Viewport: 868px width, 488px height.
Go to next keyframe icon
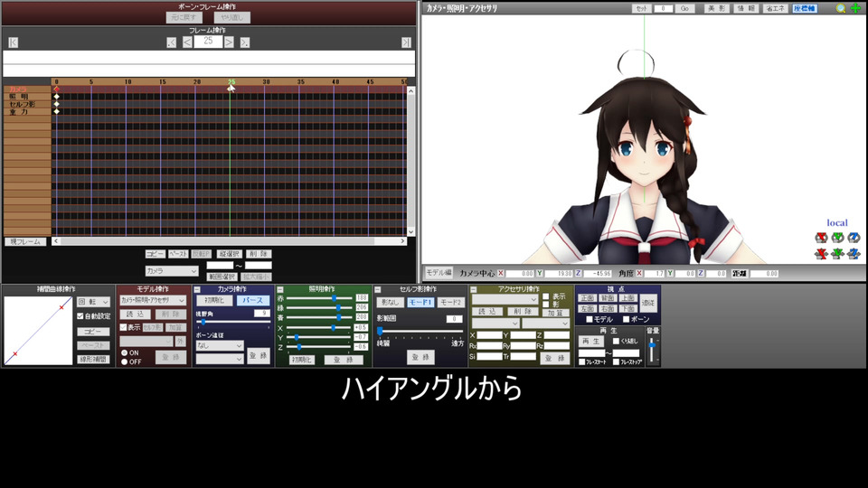(x=245, y=42)
